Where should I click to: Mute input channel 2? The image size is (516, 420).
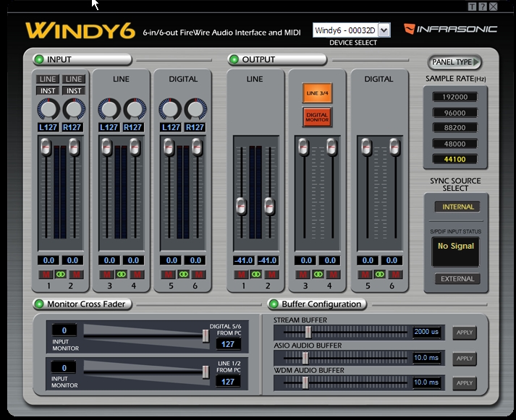76,275
